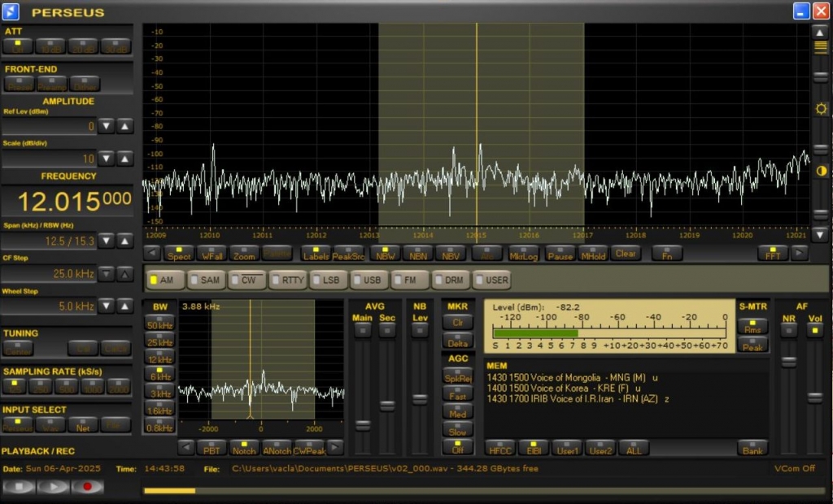Image resolution: width=833 pixels, height=504 pixels.
Task: Decrease Span/RBW with the down arrow
Action: (x=107, y=241)
